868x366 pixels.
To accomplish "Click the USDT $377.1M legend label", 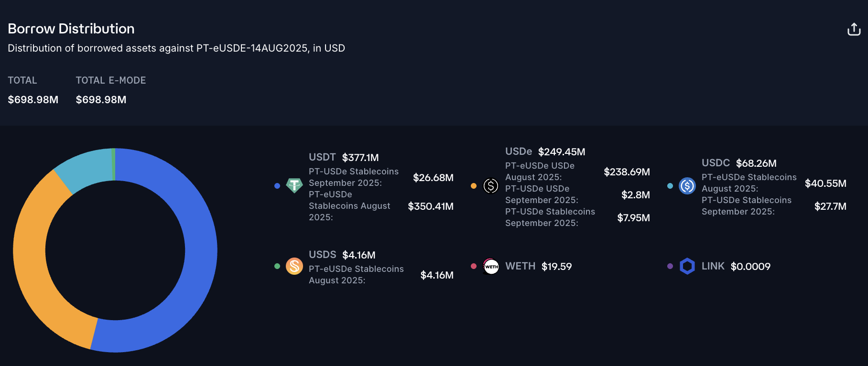I will 344,157.
